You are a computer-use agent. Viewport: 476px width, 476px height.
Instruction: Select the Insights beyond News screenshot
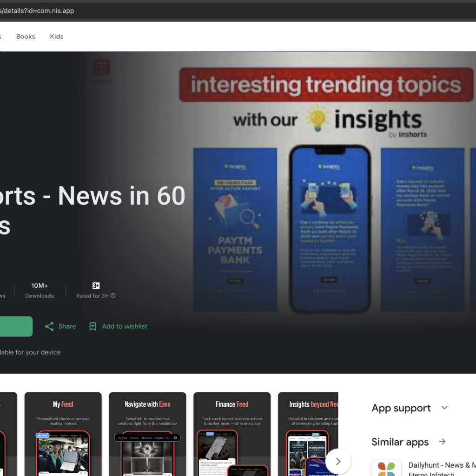click(x=308, y=434)
